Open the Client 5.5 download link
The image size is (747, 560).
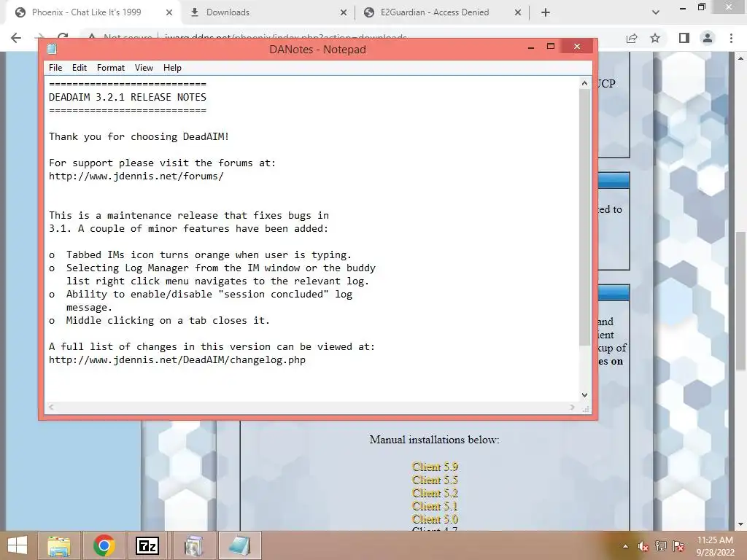[x=435, y=480]
